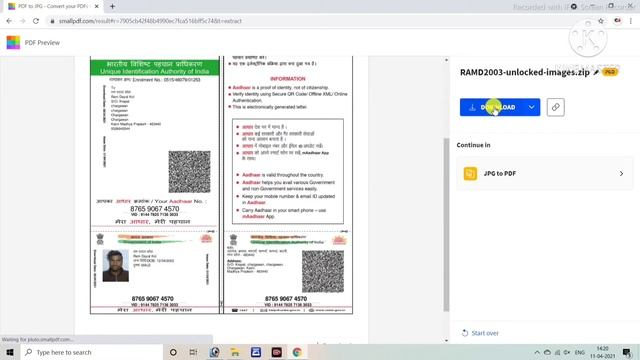Bookmark this page with star icon
This screenshot has height=360, width=640.
[601, 21]
